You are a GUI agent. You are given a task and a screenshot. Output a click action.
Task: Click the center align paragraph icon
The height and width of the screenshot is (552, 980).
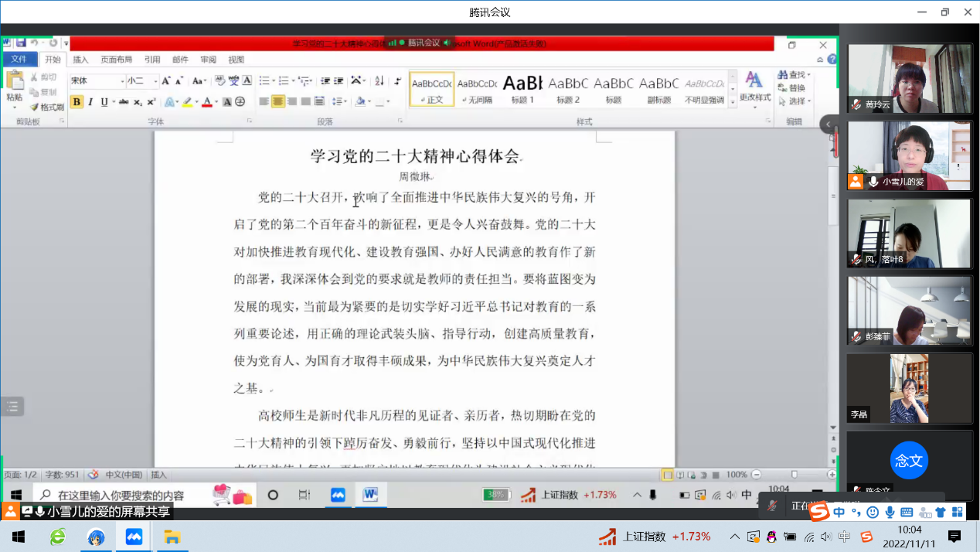tap(278, 101)
